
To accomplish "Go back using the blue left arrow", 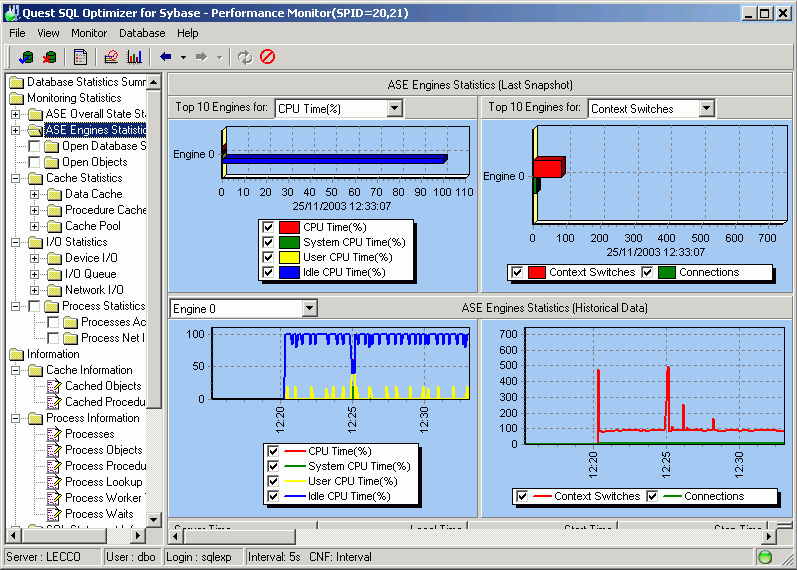I will (x=165, y=57).
